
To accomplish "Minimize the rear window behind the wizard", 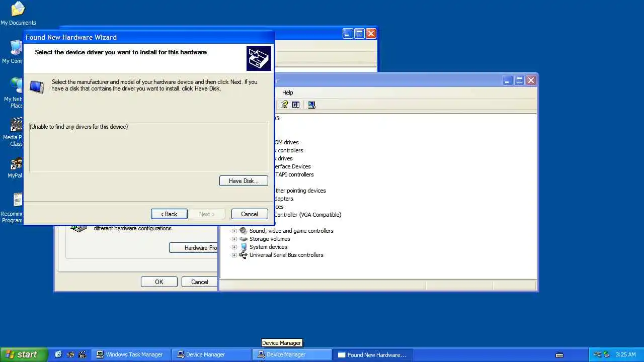I will pyautogui.click(x=348, y=34).
